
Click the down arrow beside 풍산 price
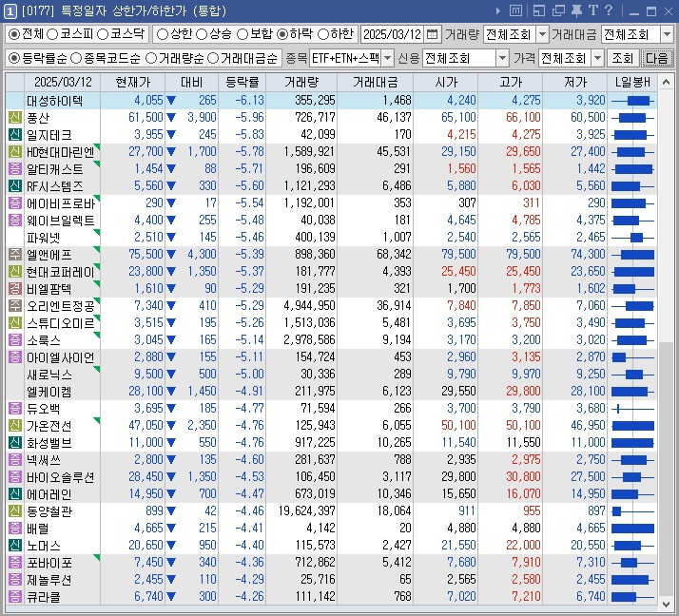click(x=171, y=117)
